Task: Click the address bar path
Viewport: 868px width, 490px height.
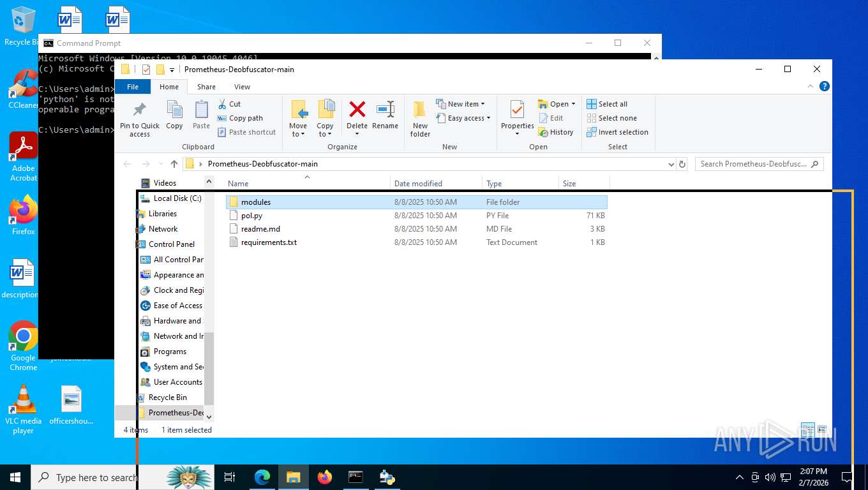Action: click(x=263, y=164)
